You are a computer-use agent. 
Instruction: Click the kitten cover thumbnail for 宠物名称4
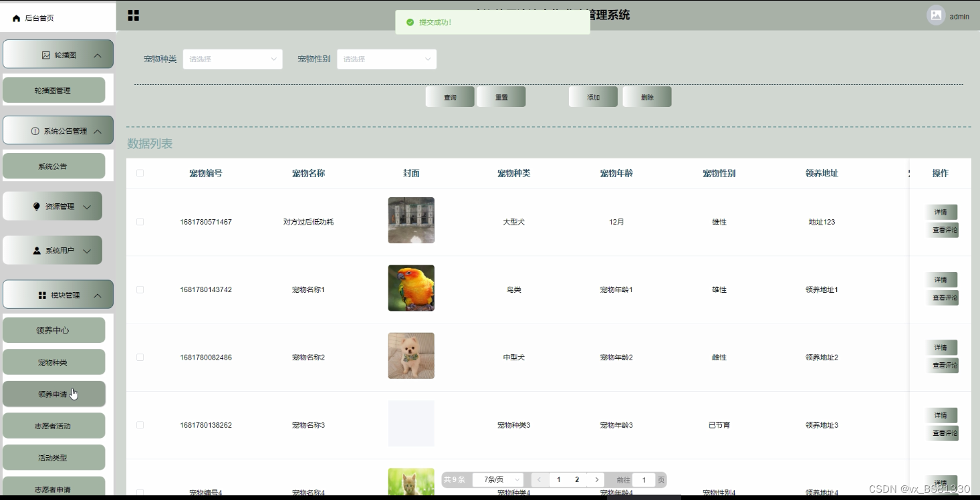pyautogui.click(x=411, y=481)
